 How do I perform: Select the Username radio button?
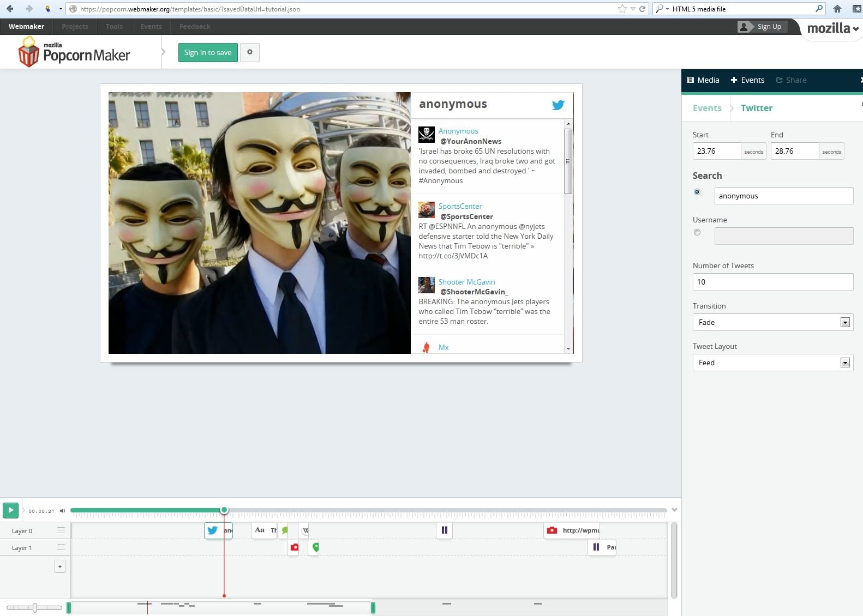(697, 232)
